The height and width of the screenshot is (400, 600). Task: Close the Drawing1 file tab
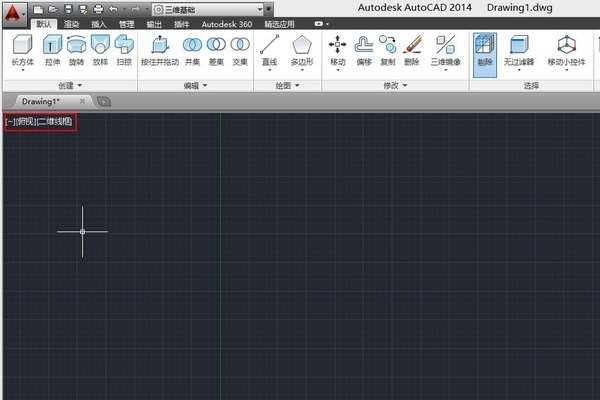(82, 101)
